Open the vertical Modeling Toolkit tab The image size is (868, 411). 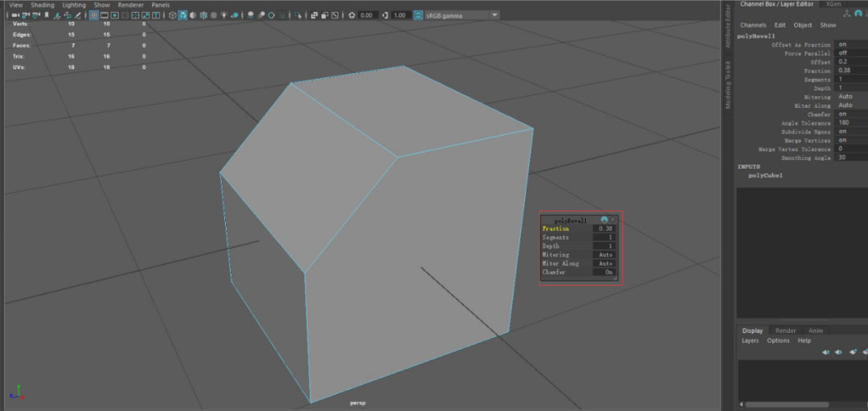click(x=728, y=85)
